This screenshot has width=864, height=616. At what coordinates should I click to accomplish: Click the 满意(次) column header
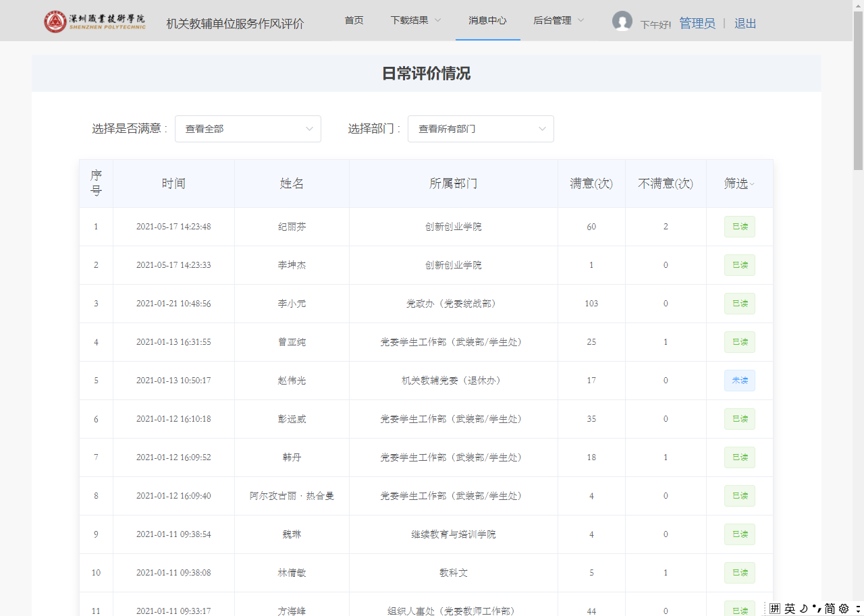coord(591,184)
